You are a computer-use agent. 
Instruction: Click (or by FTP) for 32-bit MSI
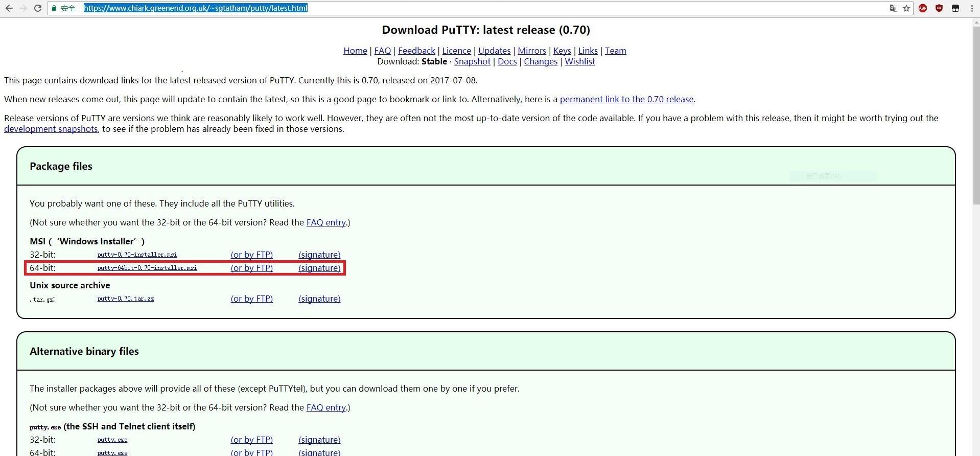252,255
